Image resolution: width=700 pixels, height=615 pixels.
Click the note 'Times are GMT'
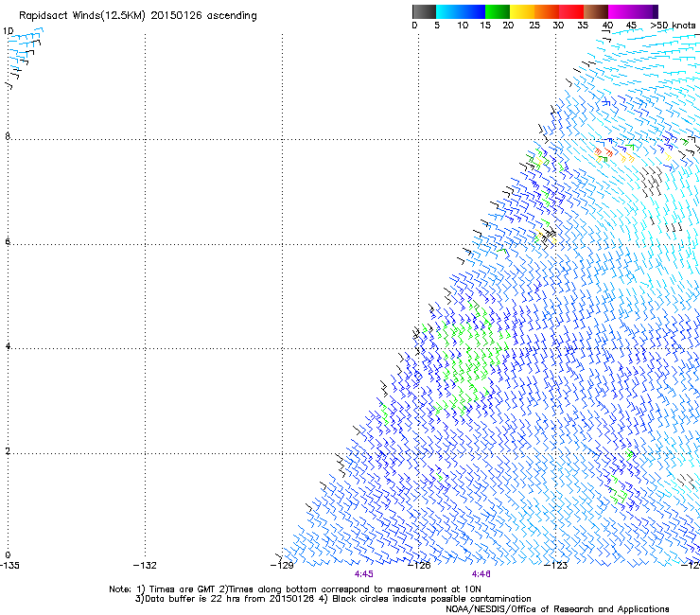[183, 589]
